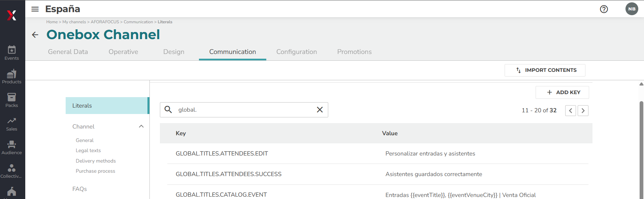Open Events in the sidebar
Screen dimensions: 644x199
click(x=12, y=53)
